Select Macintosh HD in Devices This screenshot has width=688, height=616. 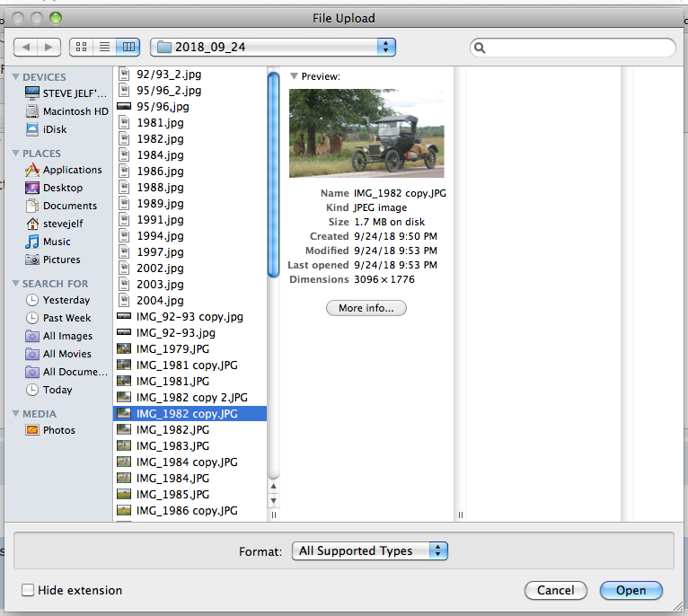pyautogui.click(x=75, y=111)
